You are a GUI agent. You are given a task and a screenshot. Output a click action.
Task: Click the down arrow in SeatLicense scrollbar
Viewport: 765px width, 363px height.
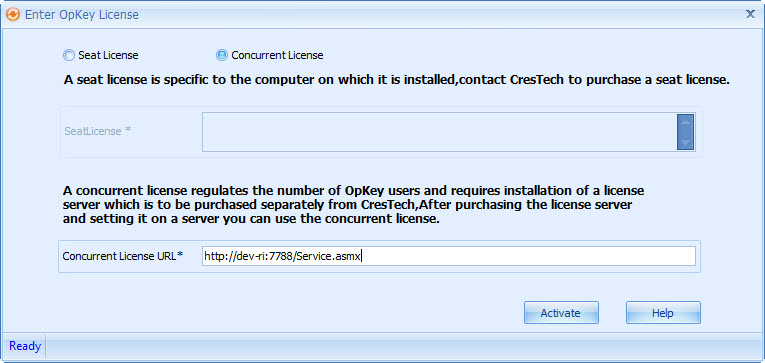pyautogui.click(x=685, y=142)
